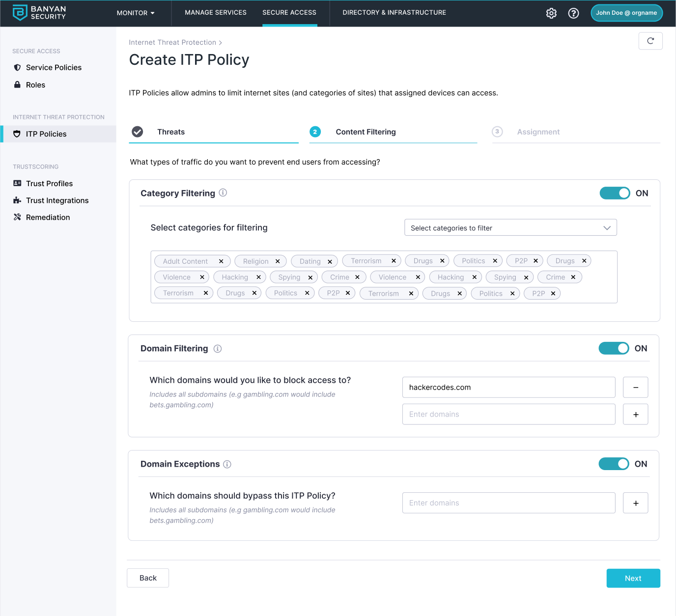Open John Doe account menu
676x616 pixels.
pyautogui.click(x=626, y=13)
